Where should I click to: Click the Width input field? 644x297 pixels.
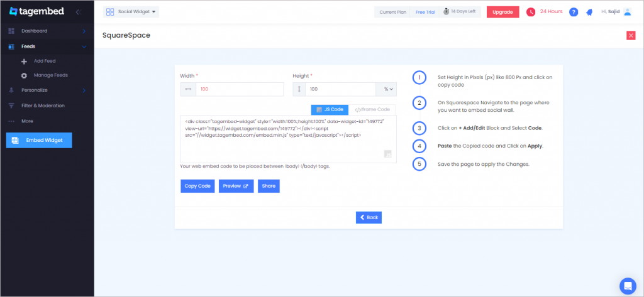[240, 89]
